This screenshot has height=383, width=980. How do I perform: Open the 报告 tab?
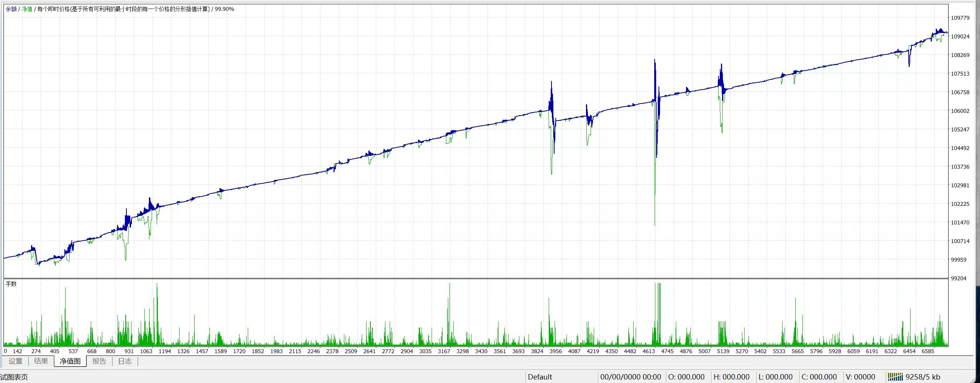99,361
